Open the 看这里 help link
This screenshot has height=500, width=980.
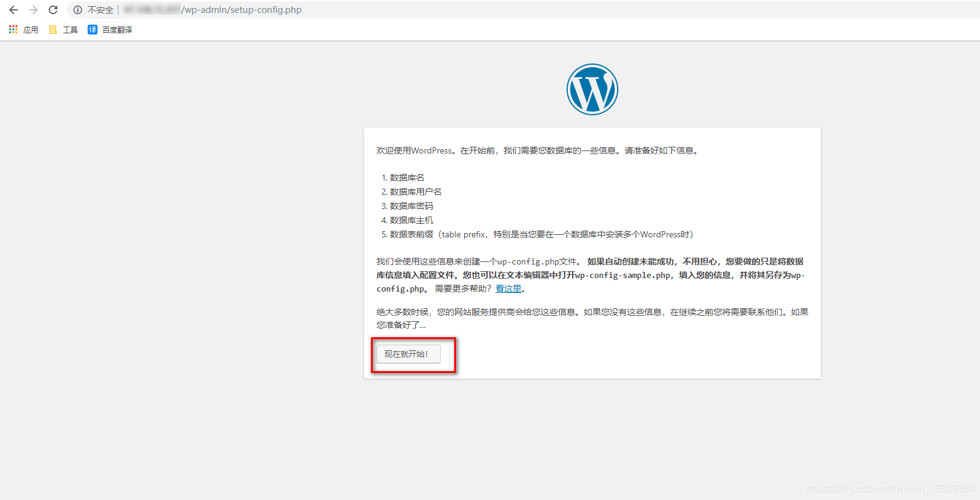(509, 289)
